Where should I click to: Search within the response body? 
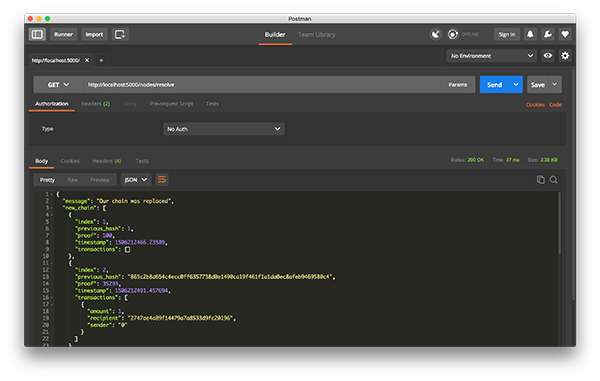tap(553, 179)
